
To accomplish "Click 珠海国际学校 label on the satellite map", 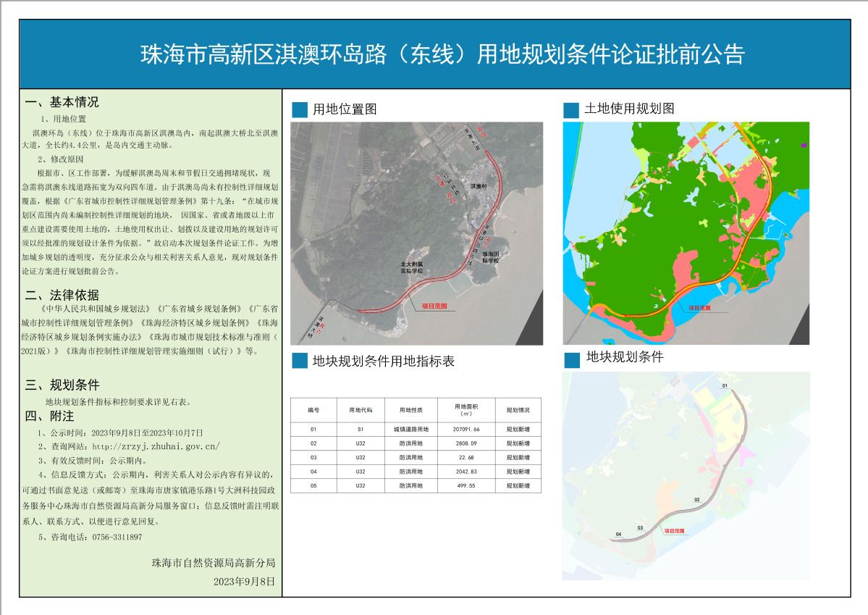I will [490, 257].
